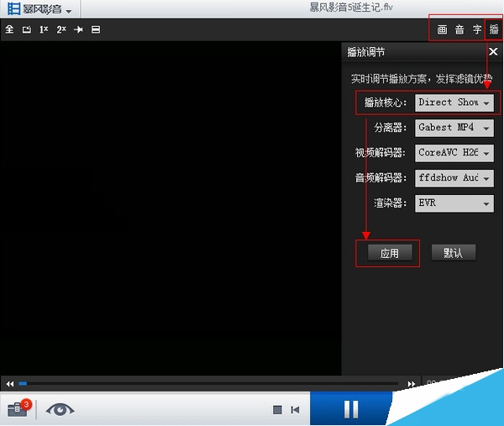
Task: Expand the 分离器 Gabest MP4 dropdown
Action: [x=454, y=128]
